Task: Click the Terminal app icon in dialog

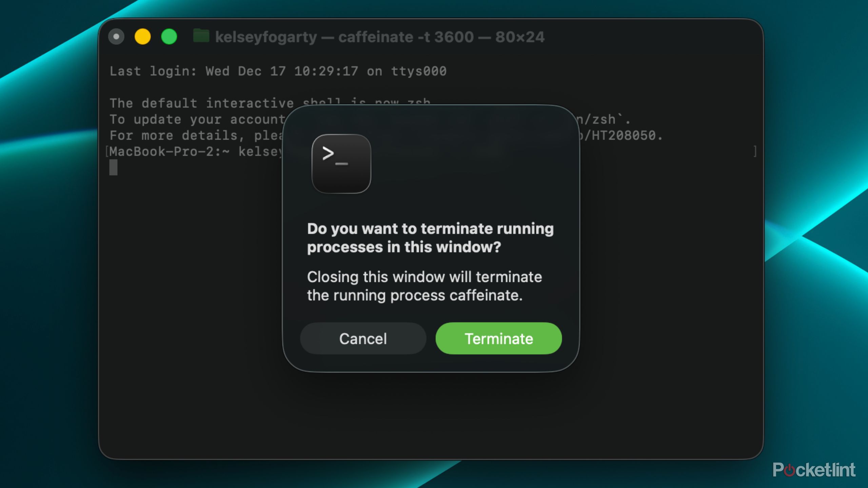Action: pos(341,164)
